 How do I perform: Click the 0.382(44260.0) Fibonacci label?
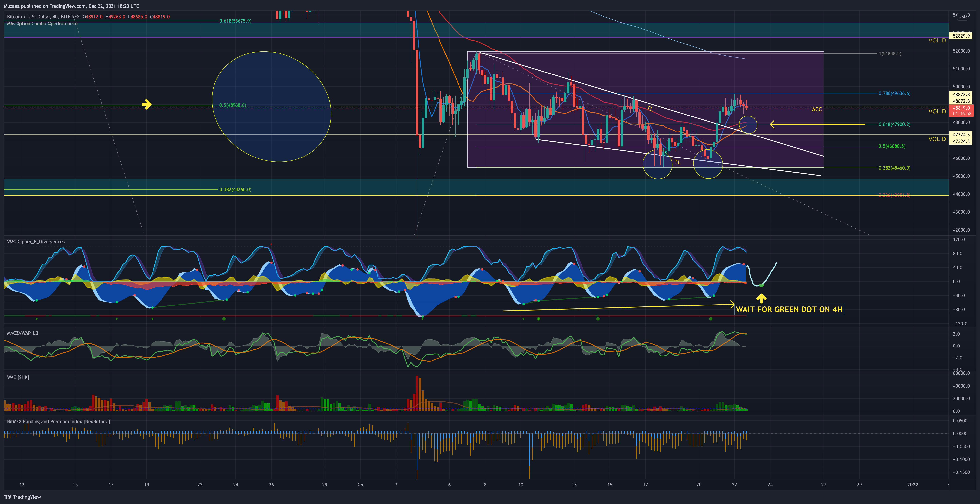[235, 190]
